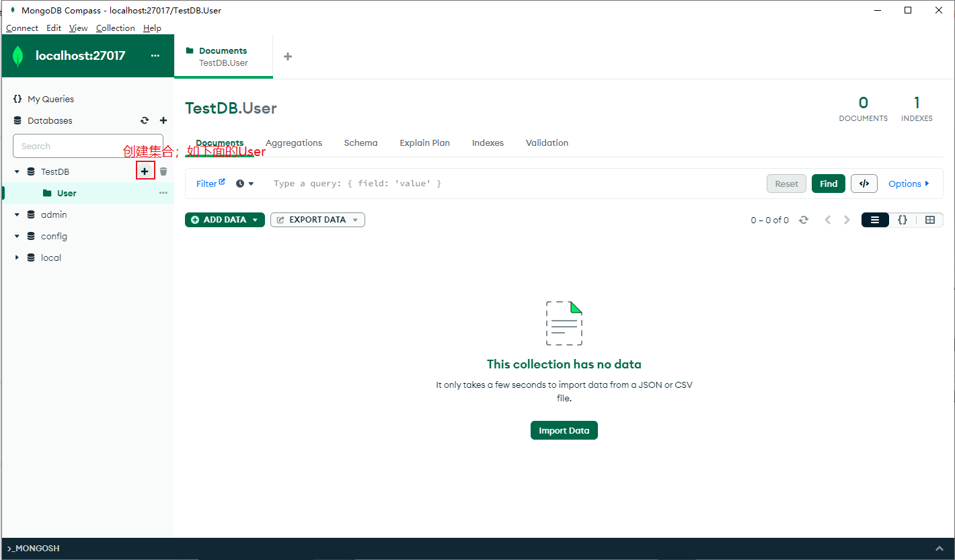The height and width of the screenshot is (560, 955).
Task: Switch to JSON view
Action: pyautogui.click(x=903, y=220)
